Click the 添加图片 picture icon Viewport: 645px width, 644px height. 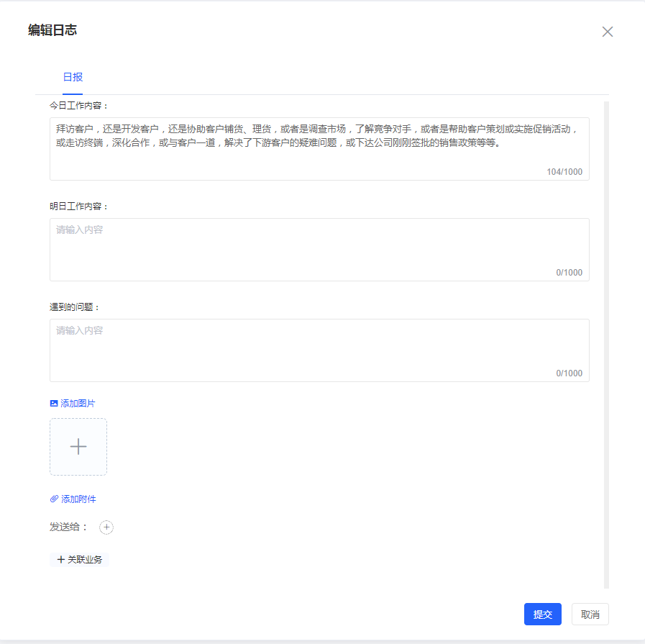pyautogui.click(x=54, y=403)
